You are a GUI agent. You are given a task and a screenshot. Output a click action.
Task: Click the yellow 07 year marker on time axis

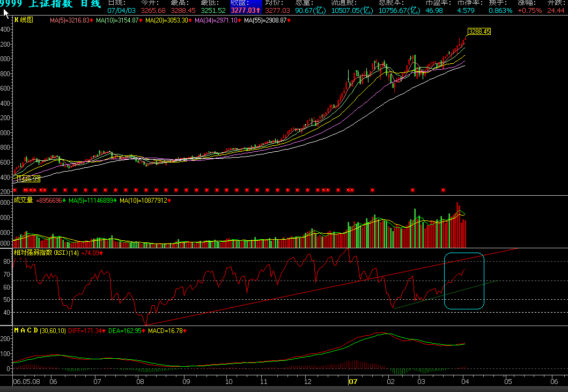(x=353, y=381)
